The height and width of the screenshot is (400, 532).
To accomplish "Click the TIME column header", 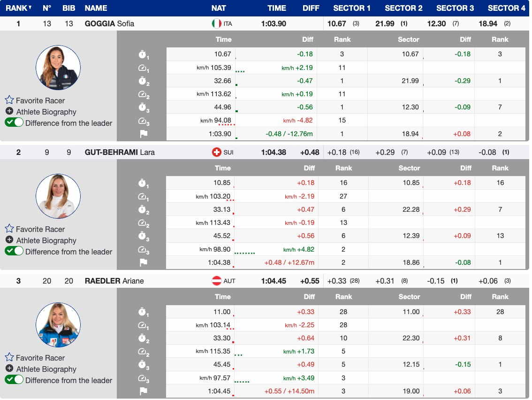I will pyautogui.click(x=276, y=8).
